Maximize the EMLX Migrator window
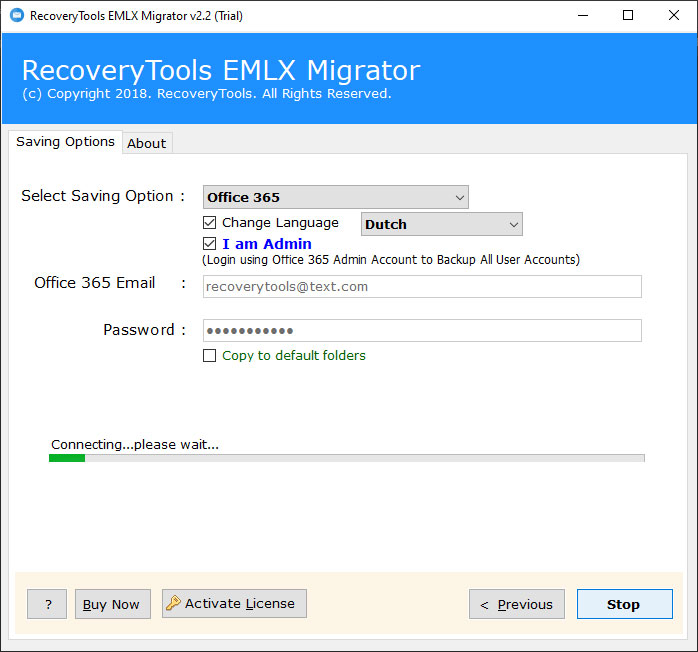This screenshot has width=698, height=652. [x=628, y=16]
